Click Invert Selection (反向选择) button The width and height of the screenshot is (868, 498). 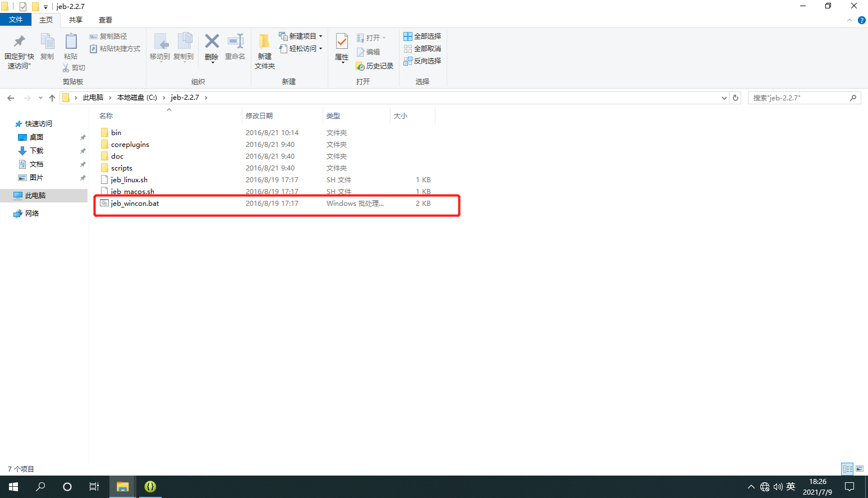422,61
